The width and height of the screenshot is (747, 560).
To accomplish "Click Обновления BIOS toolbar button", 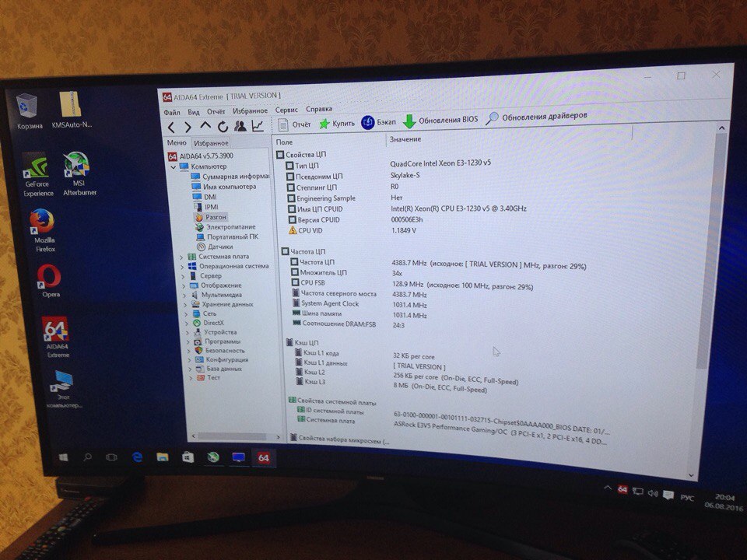I will 440,121.
